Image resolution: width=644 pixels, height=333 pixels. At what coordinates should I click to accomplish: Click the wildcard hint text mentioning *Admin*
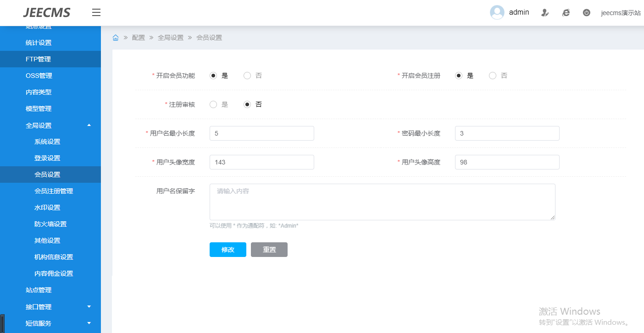pos(254,226)
